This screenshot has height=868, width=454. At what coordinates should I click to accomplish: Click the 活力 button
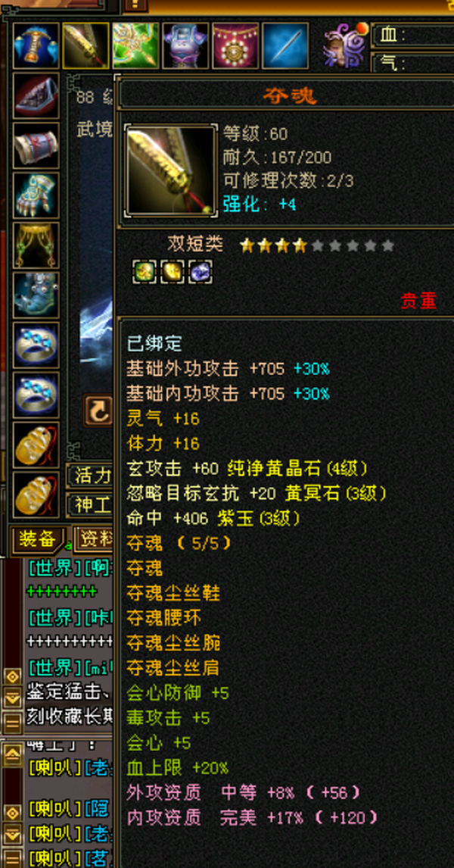click(x=90, y=475)
